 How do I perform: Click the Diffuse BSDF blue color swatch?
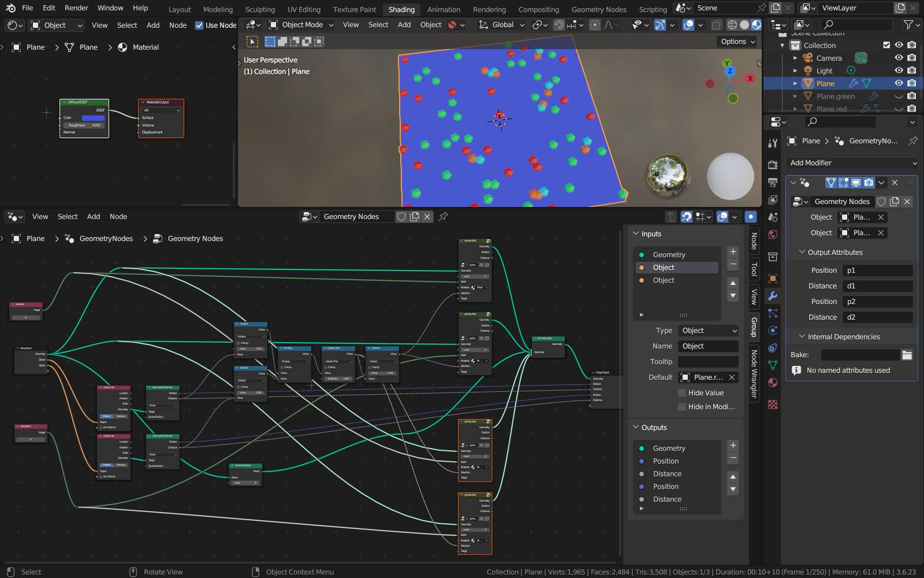[x=93, y=118]
